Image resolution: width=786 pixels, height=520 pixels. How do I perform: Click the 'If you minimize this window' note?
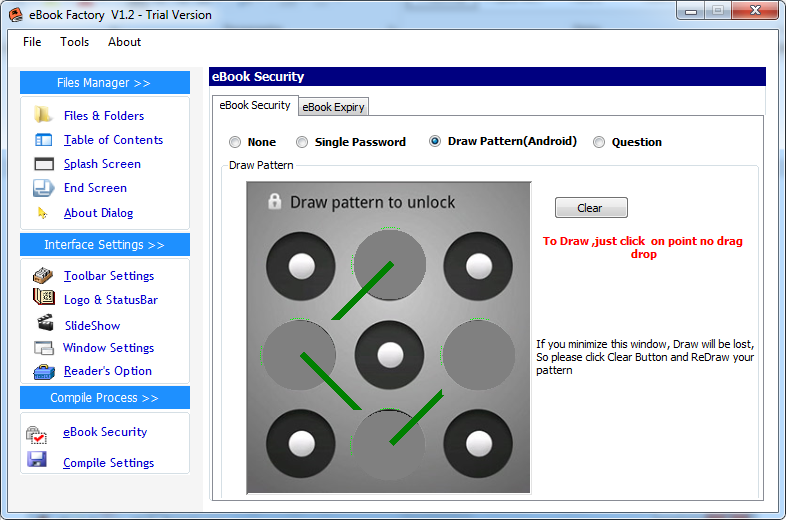pos(645,357)
